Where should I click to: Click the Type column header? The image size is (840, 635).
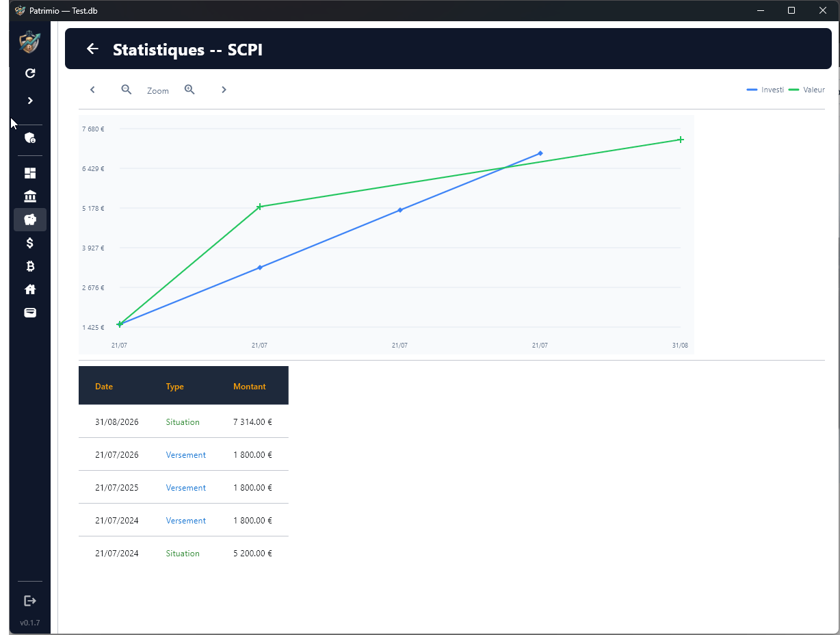175,387
